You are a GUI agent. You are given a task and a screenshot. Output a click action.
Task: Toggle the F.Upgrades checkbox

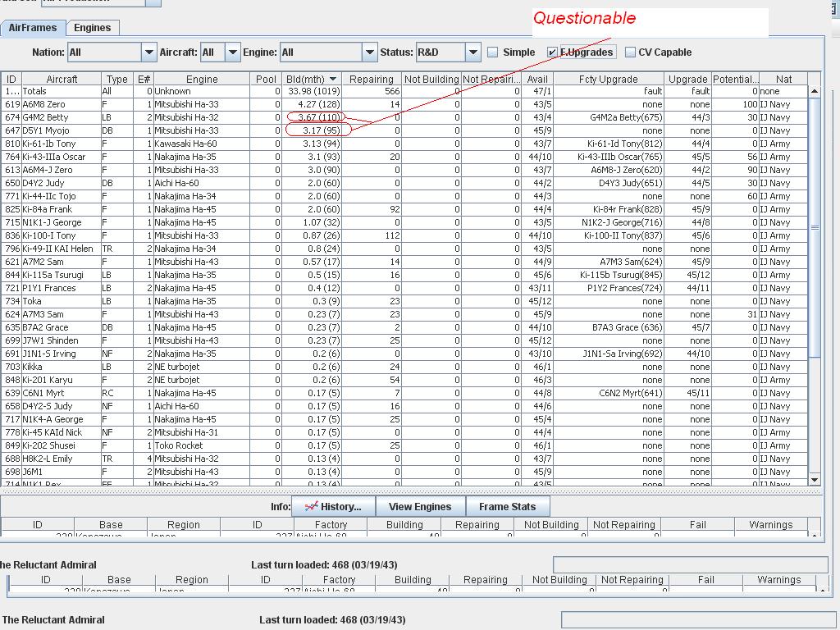[552, 52]
